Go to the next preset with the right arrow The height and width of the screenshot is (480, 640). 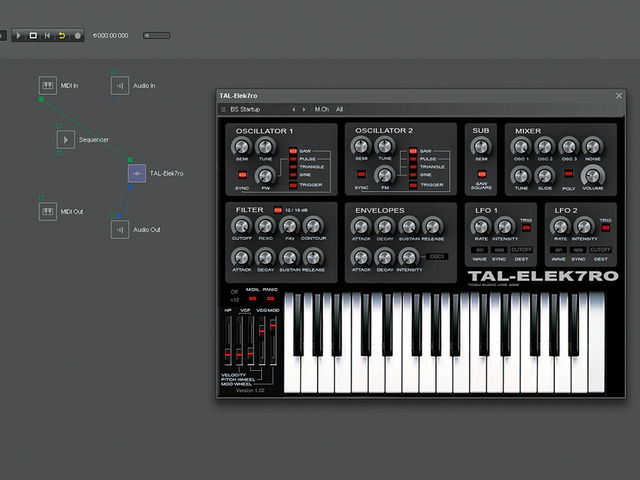[304, 109]
